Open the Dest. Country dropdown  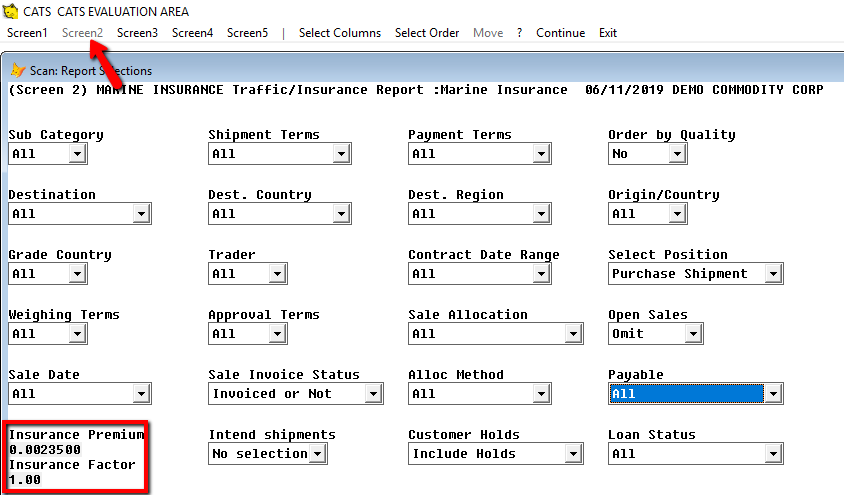click(341, 214)
